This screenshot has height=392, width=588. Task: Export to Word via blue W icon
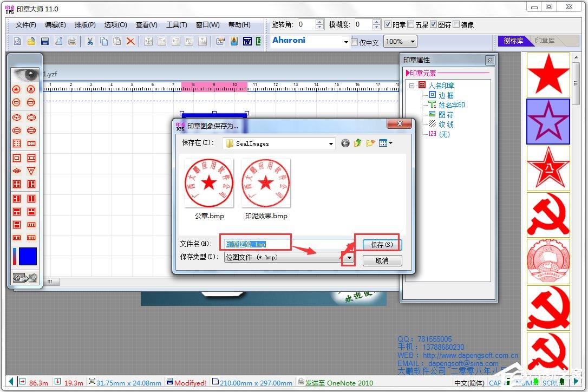coord(247,41)
